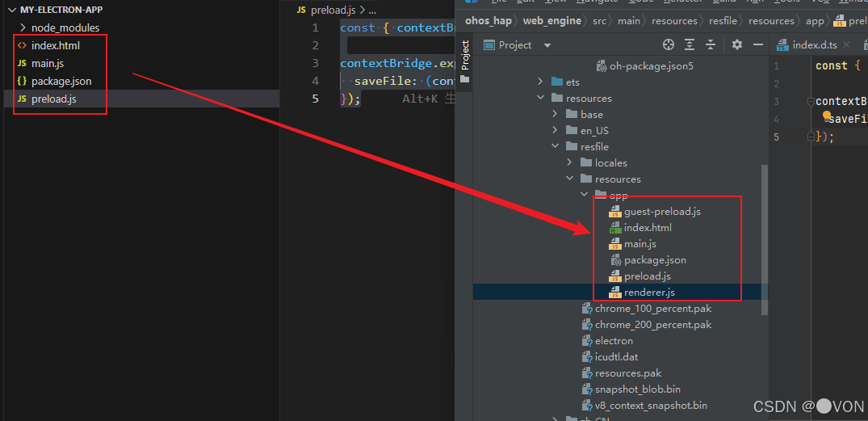The width and height of the screenshot is (868, 421).
Task: Click line number 4 in VS Code editor
Action: tap(315, 81)
